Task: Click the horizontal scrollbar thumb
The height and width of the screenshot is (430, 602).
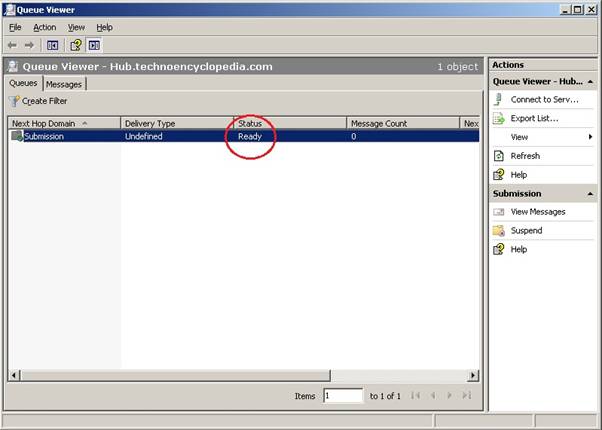Action: [x=175, y=375]
